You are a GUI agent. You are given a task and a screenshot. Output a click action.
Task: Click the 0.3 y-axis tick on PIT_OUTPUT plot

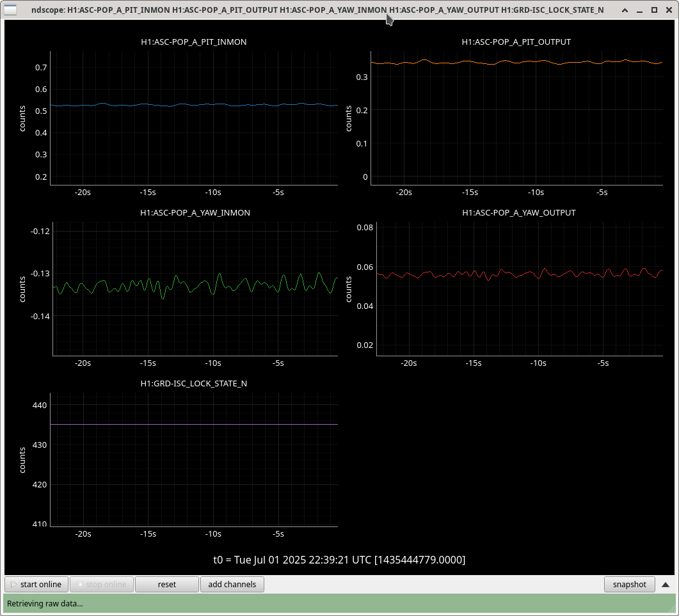362,77
